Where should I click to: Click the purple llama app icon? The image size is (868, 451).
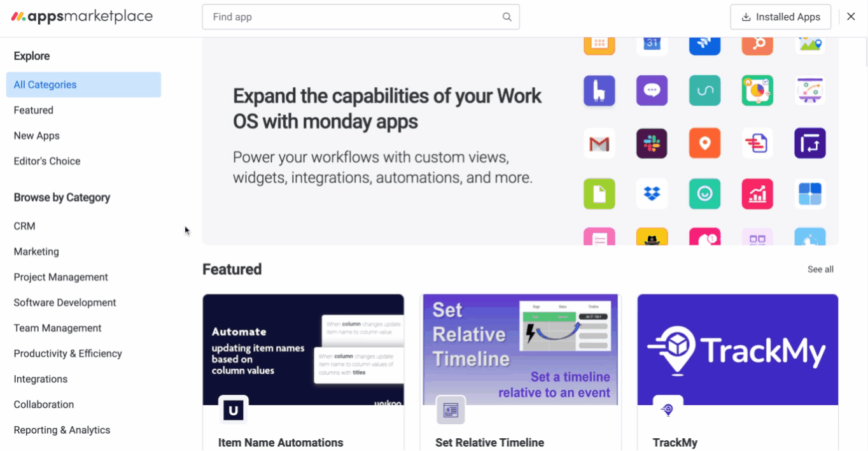pos(599,90)
